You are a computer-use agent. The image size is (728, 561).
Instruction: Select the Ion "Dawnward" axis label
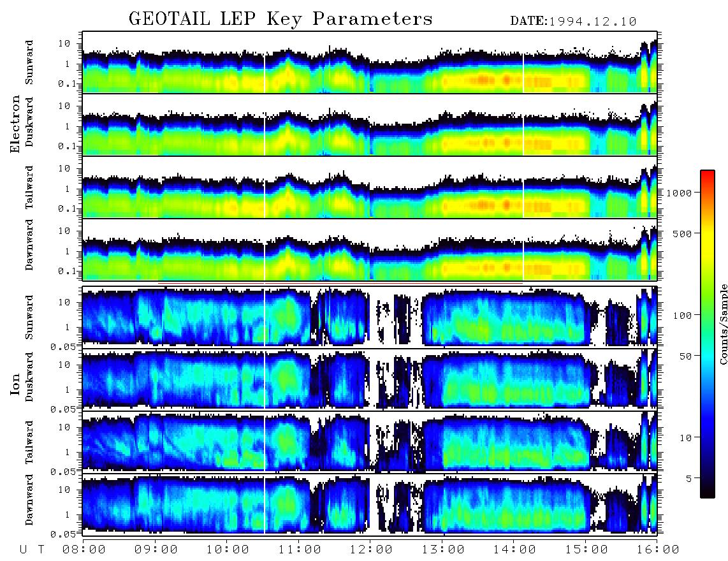[x=29, y=500]
